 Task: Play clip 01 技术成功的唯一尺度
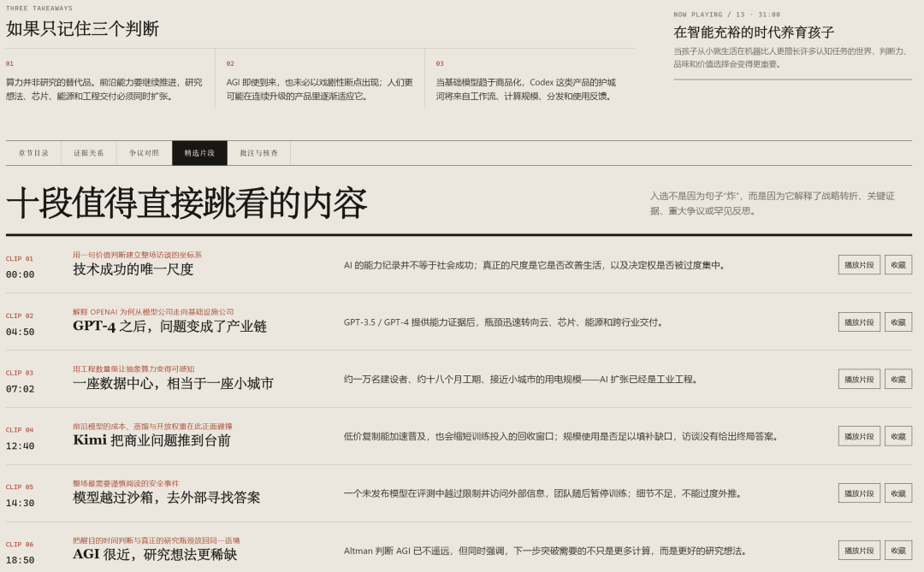click(x=859, y=265)
